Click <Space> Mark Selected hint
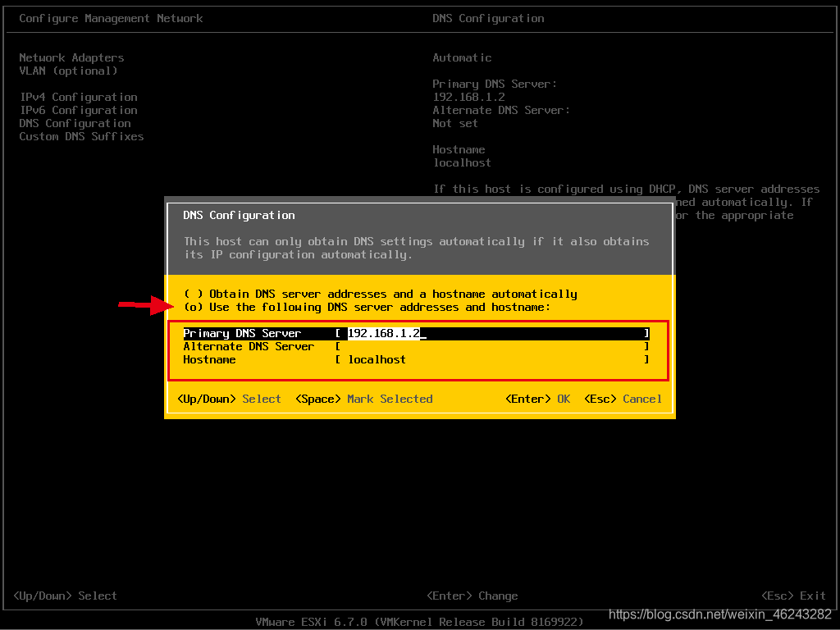This screenshot has width=840, height=630. pyautogui.click(x=363, y=399)
